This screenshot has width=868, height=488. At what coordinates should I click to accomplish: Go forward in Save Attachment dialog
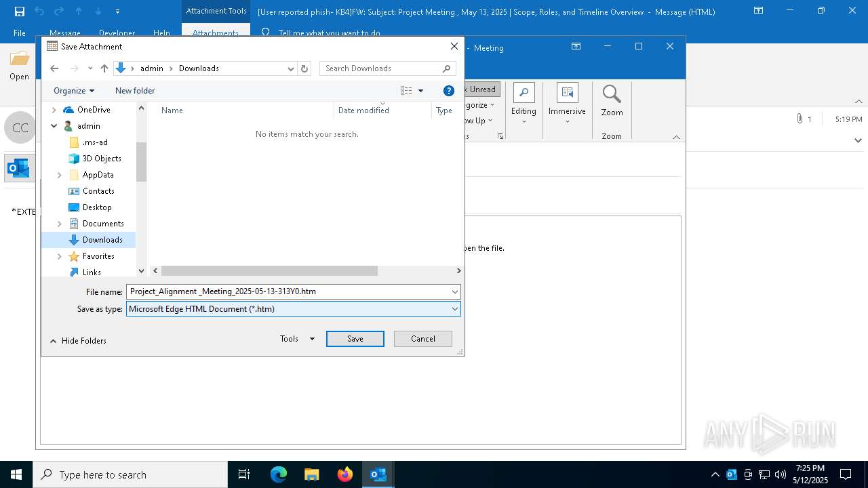click(x=75, y=68)
